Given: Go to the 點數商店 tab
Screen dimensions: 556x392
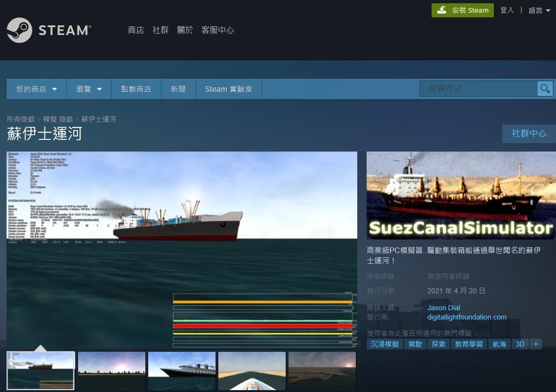Looking at the screenshot, I should (136, 89).
